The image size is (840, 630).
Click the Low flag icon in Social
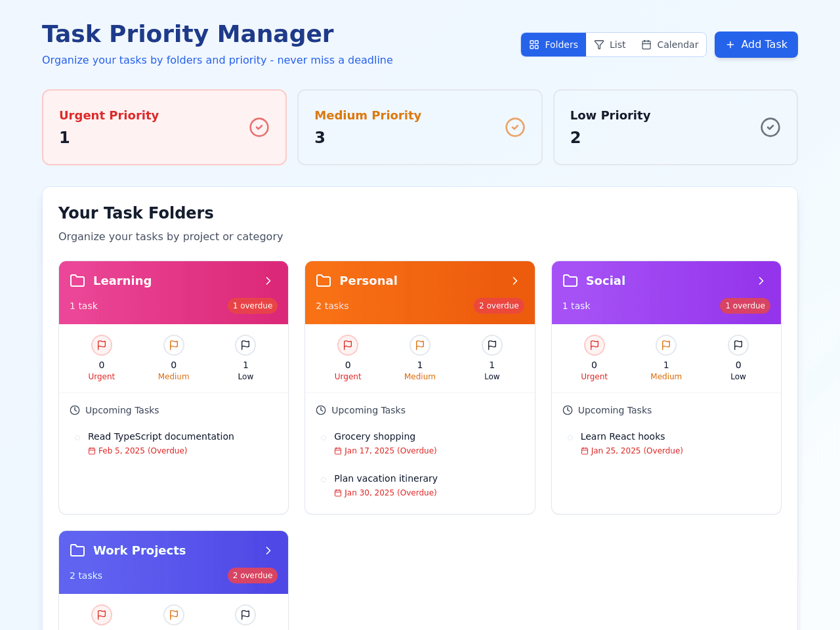point(738,345)
